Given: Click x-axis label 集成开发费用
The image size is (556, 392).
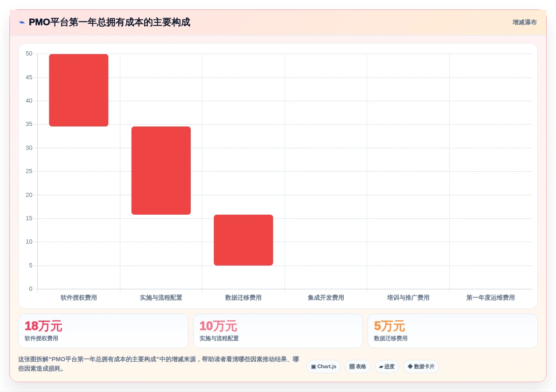Looking at the screenshot, I should (x=326, y=298).
